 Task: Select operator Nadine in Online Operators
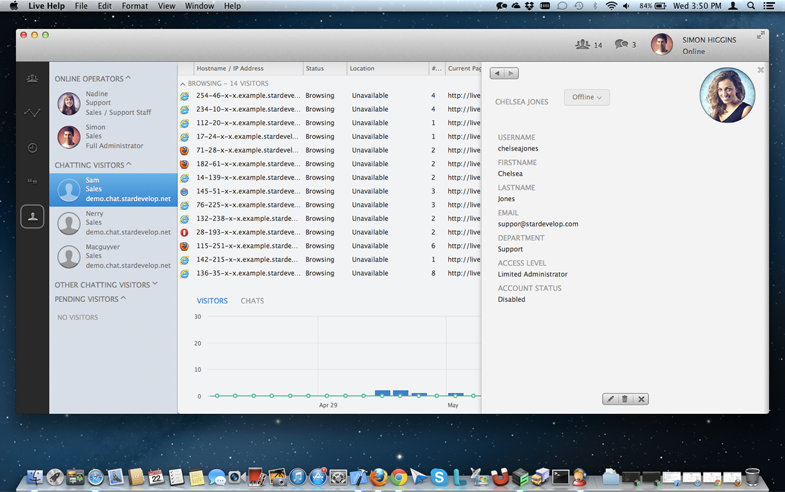click(x=113, y=103)
